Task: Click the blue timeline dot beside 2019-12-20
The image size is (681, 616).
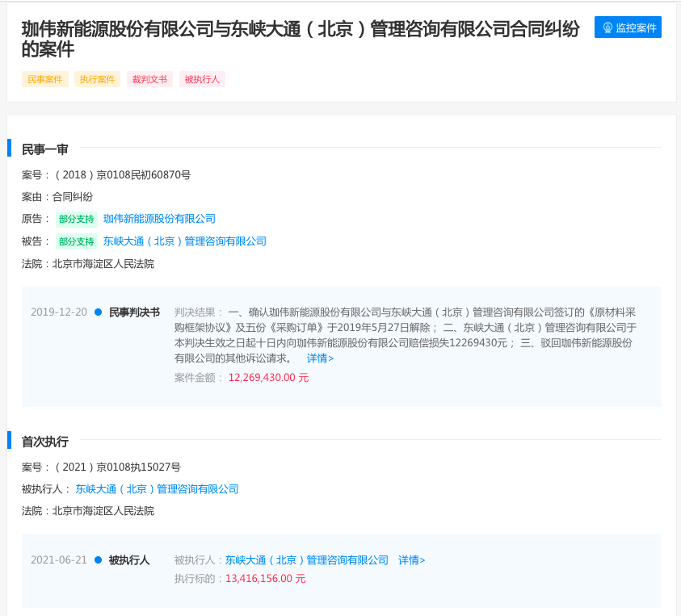Action: 99,312
